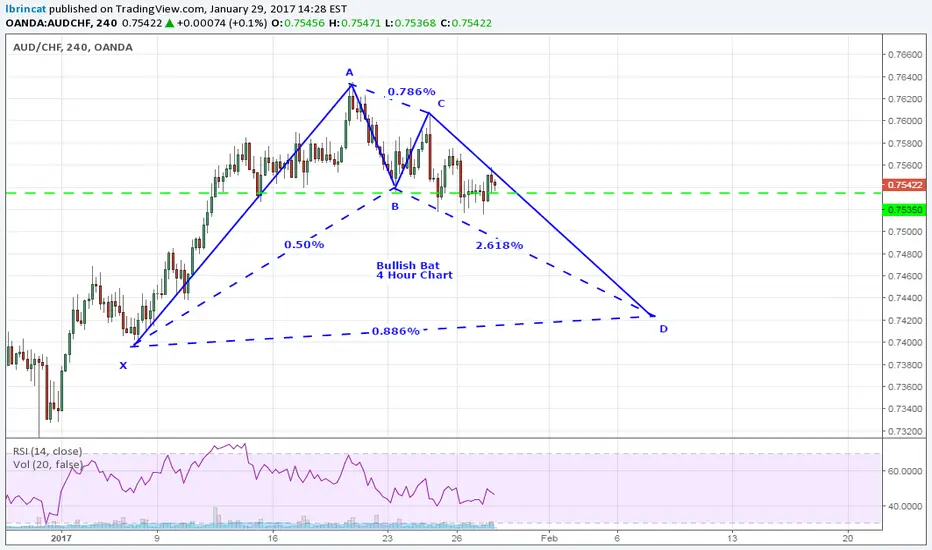Viewport: 932px width, 550px height.
Task: Click the C:0.75422 close value in header
Action: [466, 23]
